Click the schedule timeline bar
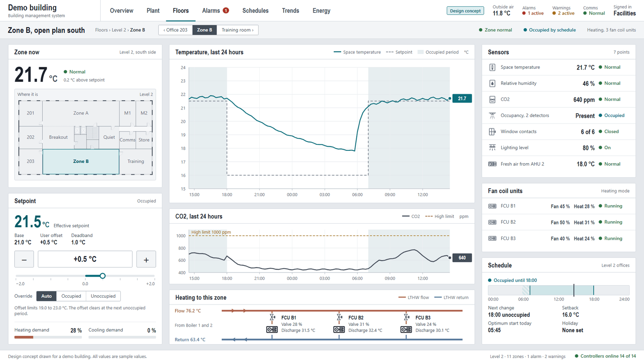 [x=559, y=290]
